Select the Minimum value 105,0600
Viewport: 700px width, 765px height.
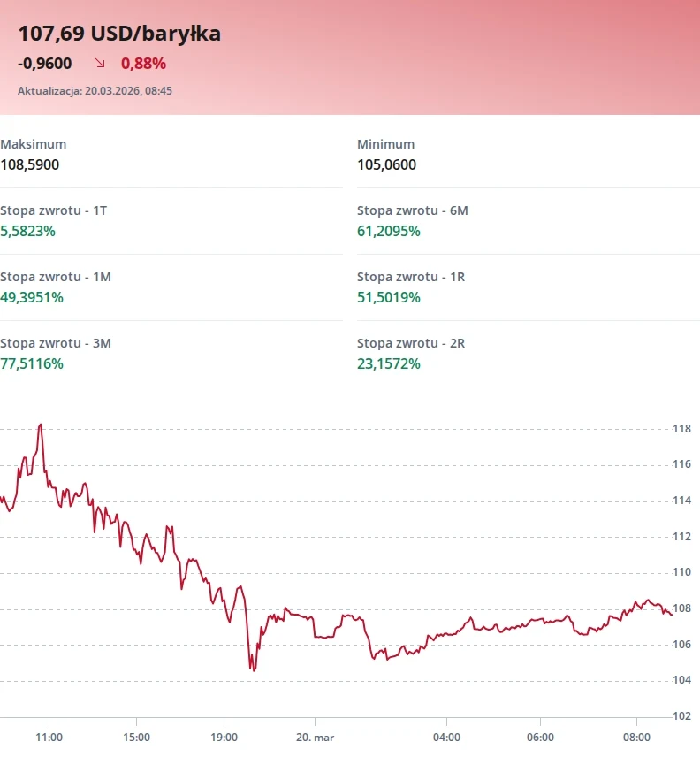click(386, 164)
